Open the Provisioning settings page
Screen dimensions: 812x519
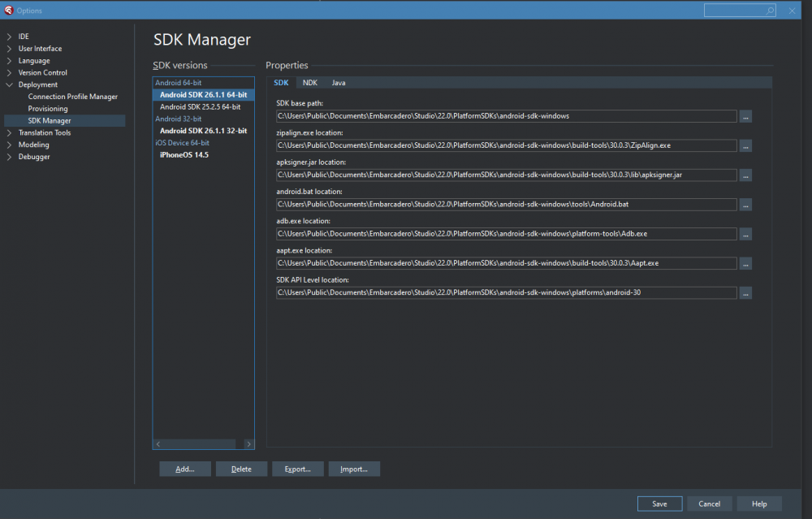pos(48,108)
